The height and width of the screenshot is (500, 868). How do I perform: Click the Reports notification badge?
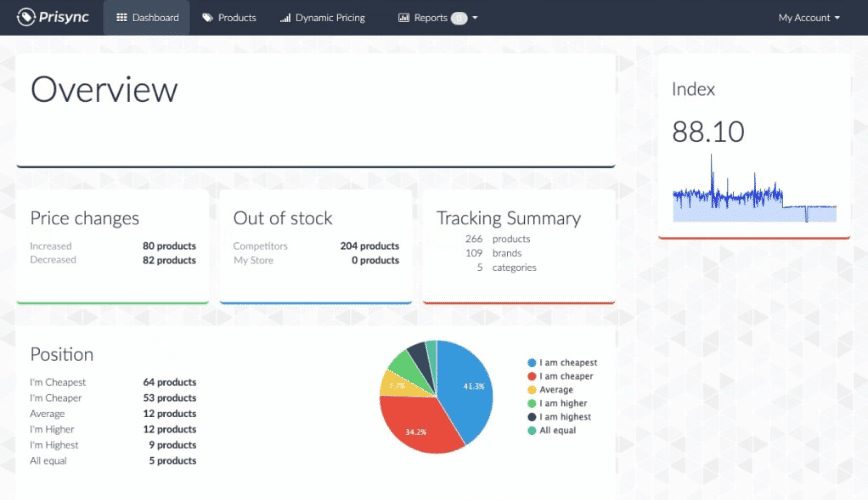click(459, 18)
